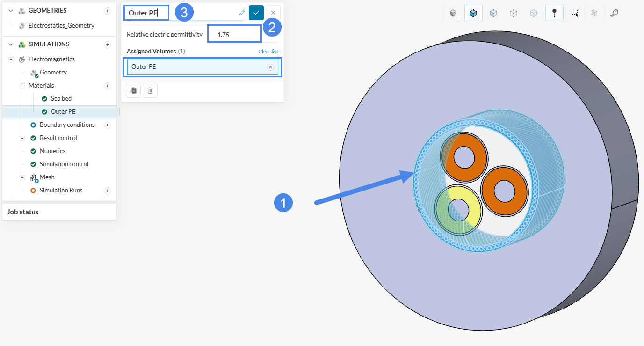Toggle the pin point toolbar button
This screenshot has height=346, width=644.
point(554,14)
